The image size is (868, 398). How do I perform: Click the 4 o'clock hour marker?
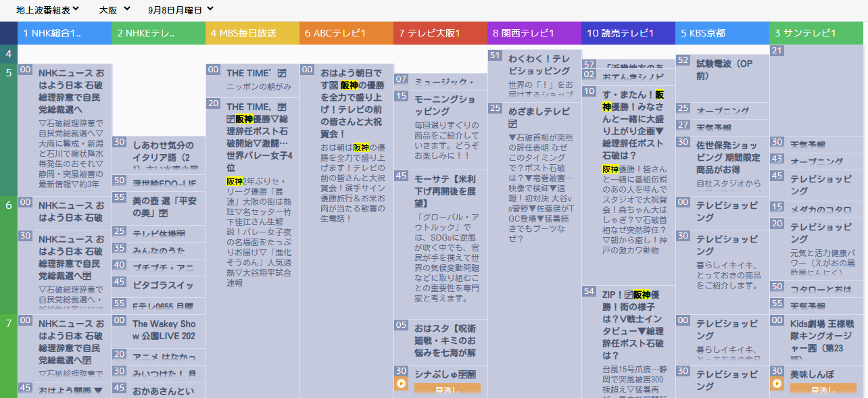pyautogui.click(x=9, y=54)
